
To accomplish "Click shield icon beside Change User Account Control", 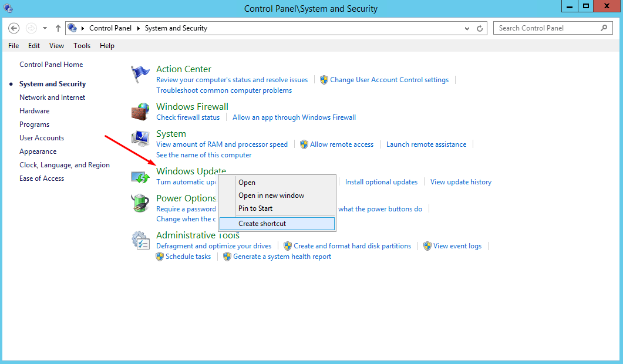I will [x=324, y=80].
